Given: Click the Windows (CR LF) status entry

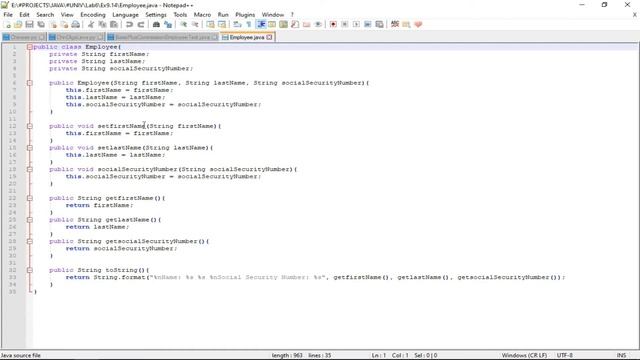Looking at the screenshot, I should click(524, 355).
